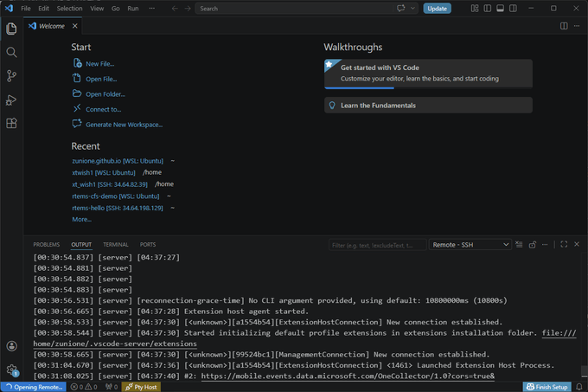
Task: Click Generate New Workspace link
Action: tap(125, 125)
